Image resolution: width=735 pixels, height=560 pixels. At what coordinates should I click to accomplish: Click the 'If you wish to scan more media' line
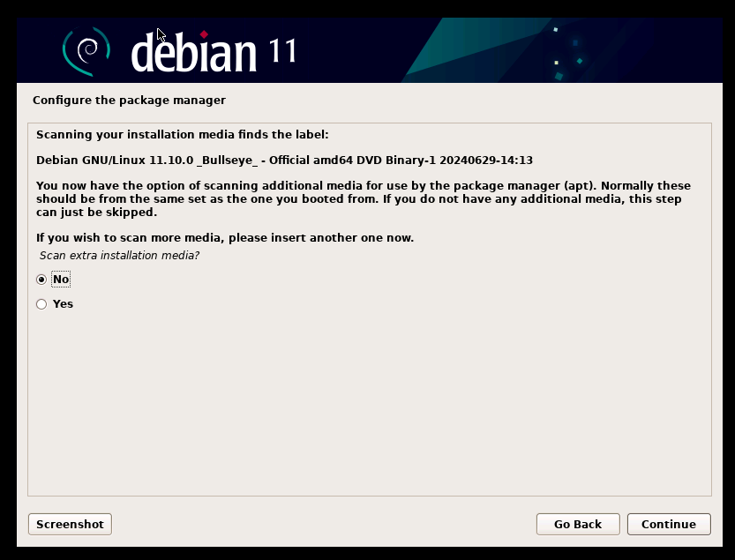(225, 237)
